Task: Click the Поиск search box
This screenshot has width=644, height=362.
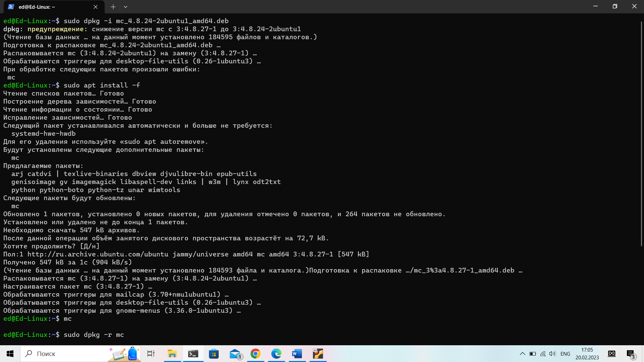Action: tap(67, 354)
